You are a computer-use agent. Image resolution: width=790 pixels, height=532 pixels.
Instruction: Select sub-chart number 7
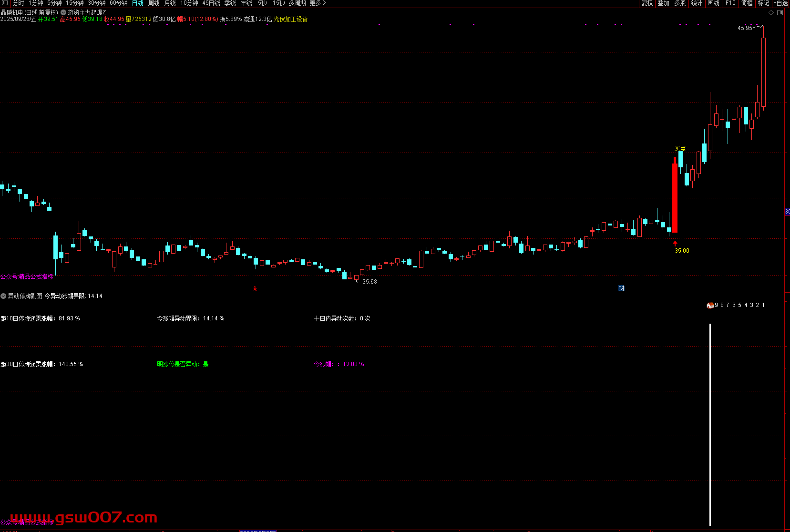click(728, 305)
